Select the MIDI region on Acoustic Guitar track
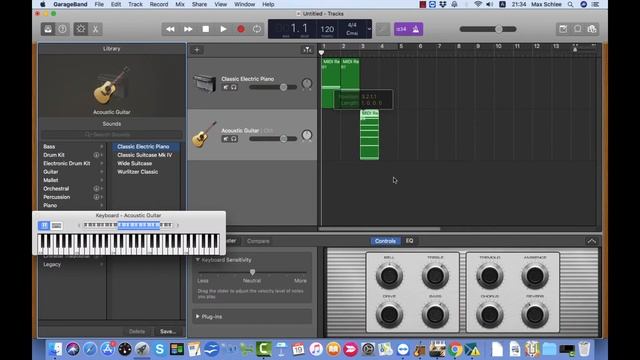Image resolution: width=640 pixels, height=360 pixels. point(369,134)
